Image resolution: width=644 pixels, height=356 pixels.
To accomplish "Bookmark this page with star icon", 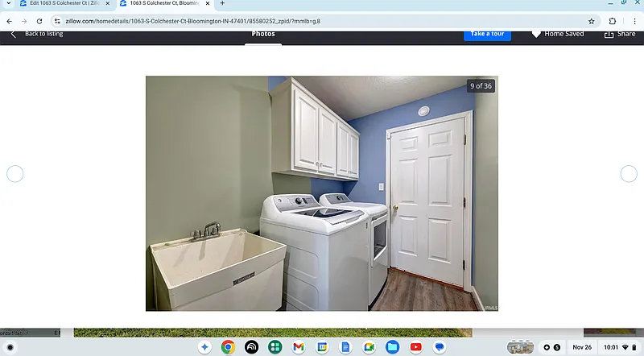I will click(592, 22).
